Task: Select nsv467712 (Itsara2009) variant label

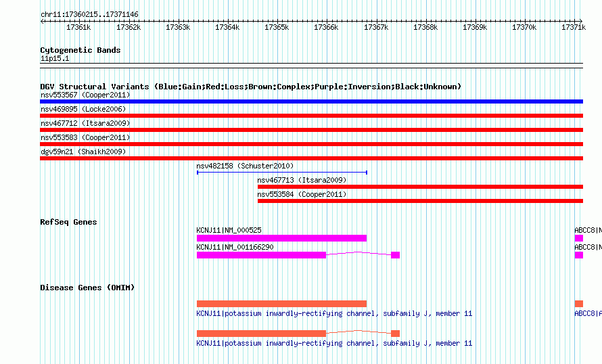Action: (x=85, y=123)
